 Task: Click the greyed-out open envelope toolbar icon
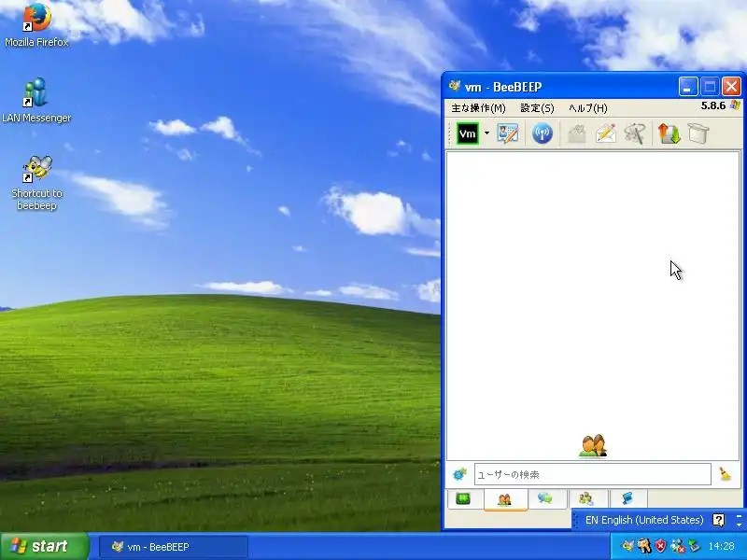[576, 133]
